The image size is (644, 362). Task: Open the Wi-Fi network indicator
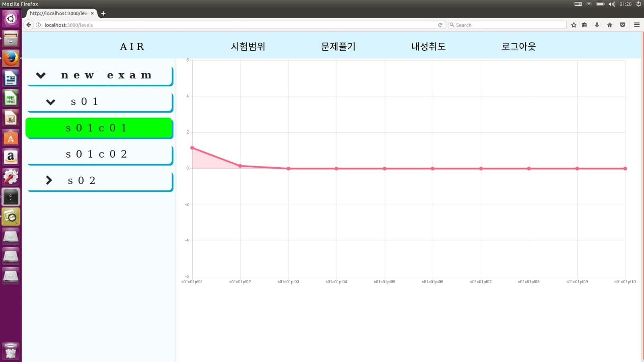click(x=589, y=4)
